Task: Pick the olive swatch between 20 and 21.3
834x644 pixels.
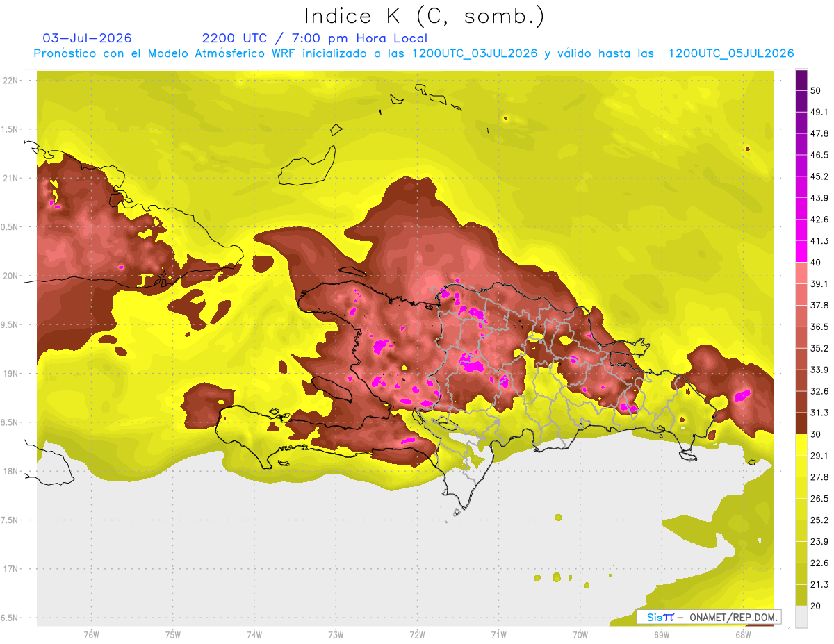Action: point(802,595)
